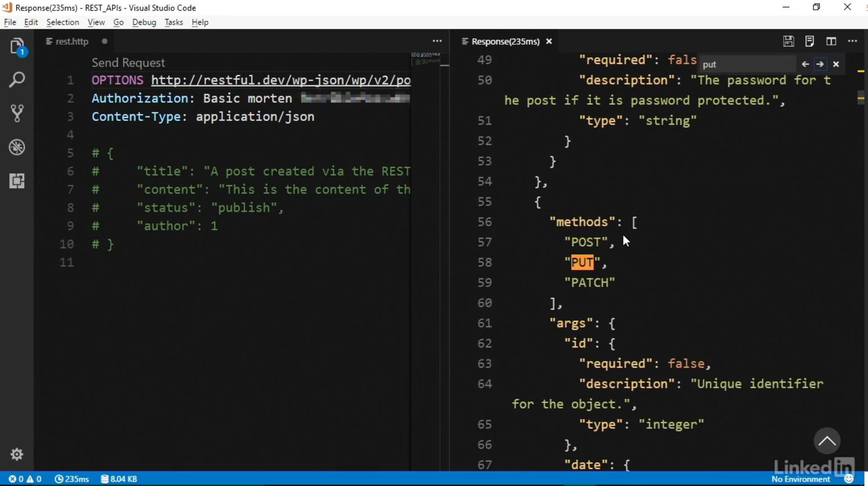Open the Explorer view in activity bar

coord(17,47)
